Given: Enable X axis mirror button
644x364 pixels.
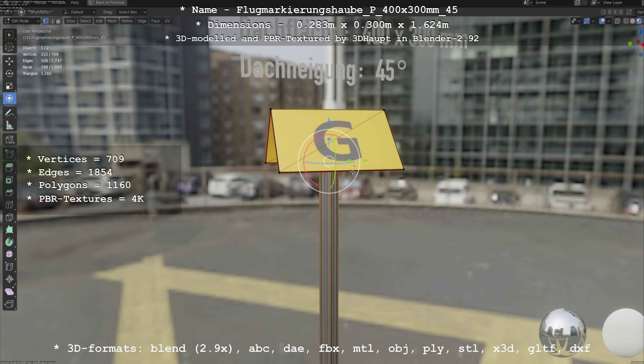Looking at the screenshot, I should [610, 12].
